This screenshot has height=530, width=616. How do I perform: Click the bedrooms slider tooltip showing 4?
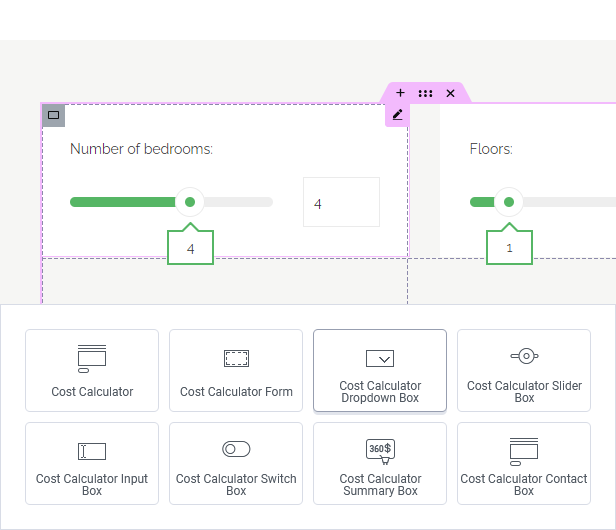coord(190,247)
